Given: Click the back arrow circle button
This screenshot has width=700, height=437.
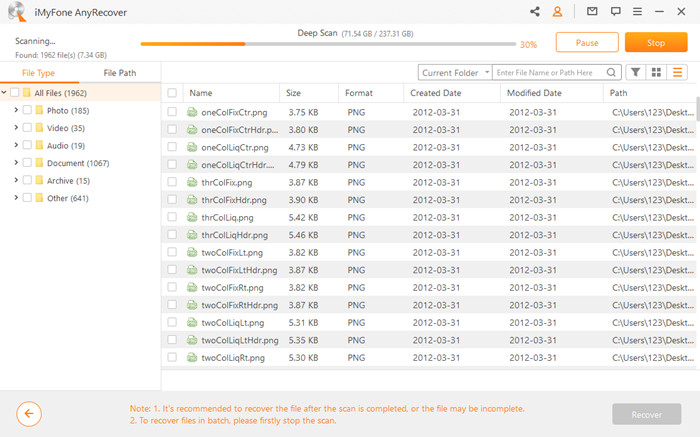Looking at the screenshot, I should 29,414.
